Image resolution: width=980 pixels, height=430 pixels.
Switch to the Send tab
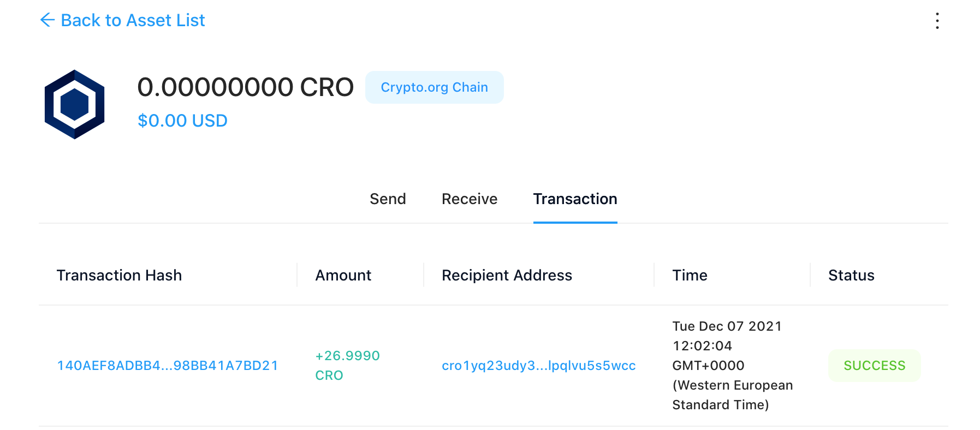tap(388, 199)
